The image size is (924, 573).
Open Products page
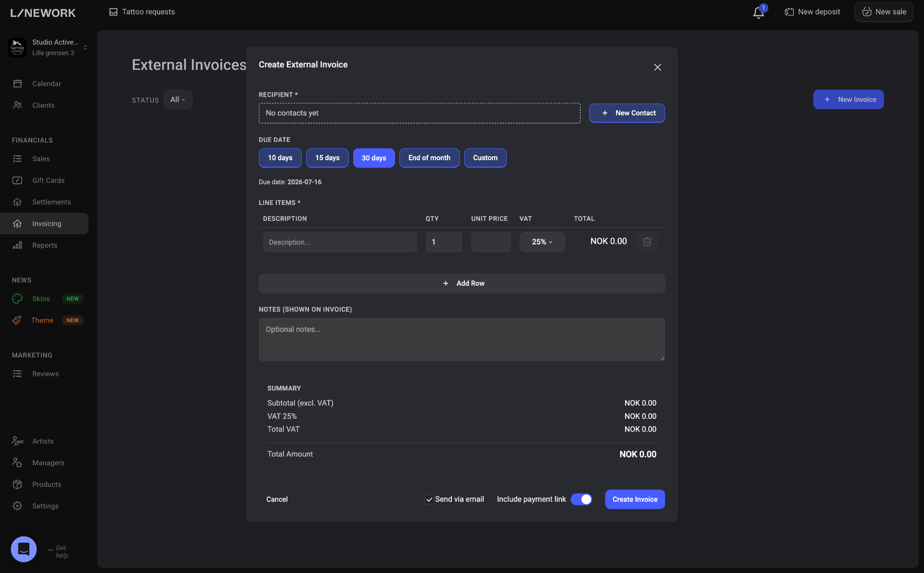[44, 484]
